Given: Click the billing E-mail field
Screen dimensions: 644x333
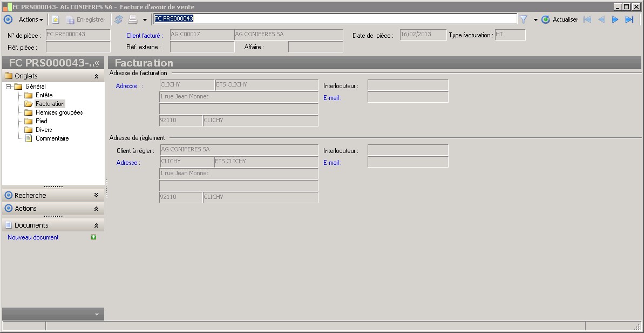Looking at the screenshot, I should tap(408, 97).
